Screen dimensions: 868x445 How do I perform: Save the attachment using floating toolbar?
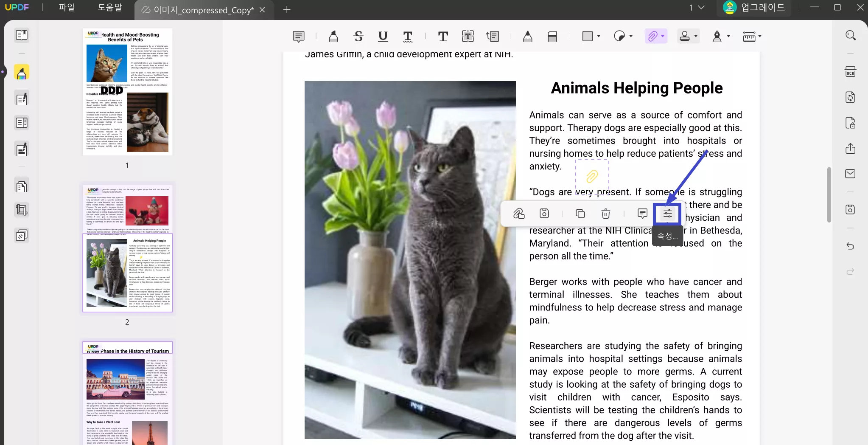click(x=544, y=213)
